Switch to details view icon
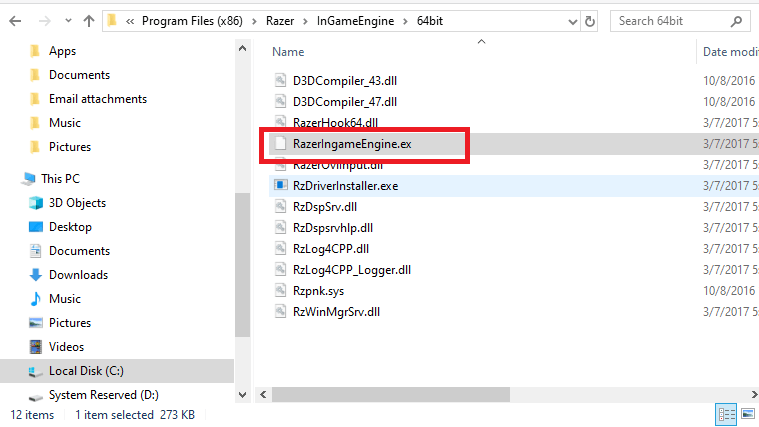 [x=727, y=414]
